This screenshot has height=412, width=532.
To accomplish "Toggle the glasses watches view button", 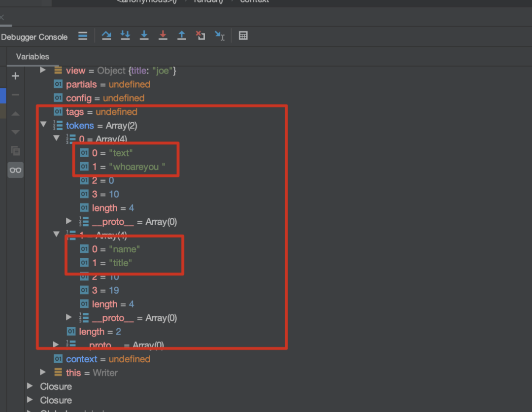I will 15,170.
